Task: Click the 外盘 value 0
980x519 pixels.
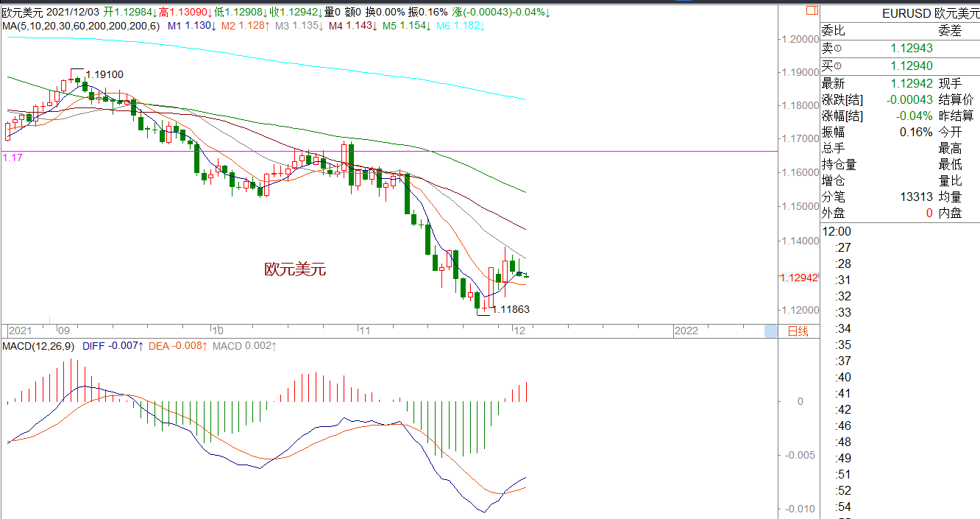Action: click(929, 213)
